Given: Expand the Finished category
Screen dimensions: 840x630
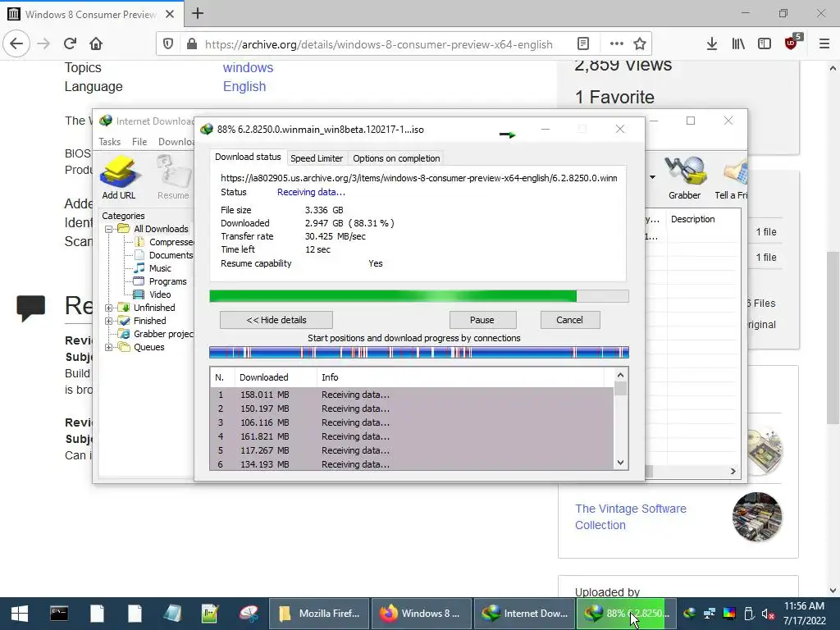Looking at the screenshot, I should [x=109, y=321].
